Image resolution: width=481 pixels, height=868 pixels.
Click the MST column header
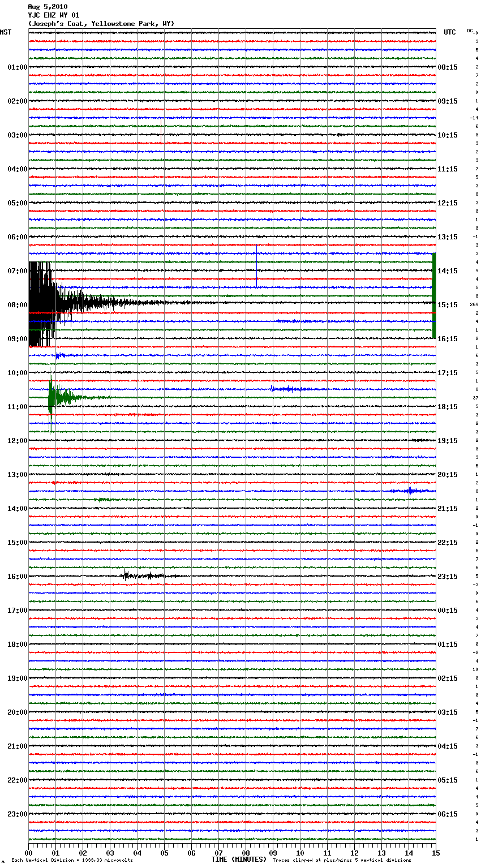(x=6, y=32)
